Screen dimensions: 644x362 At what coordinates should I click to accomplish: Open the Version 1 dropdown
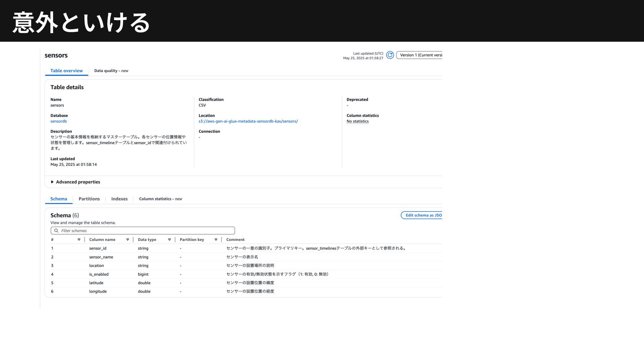click(x=420, y=55)
